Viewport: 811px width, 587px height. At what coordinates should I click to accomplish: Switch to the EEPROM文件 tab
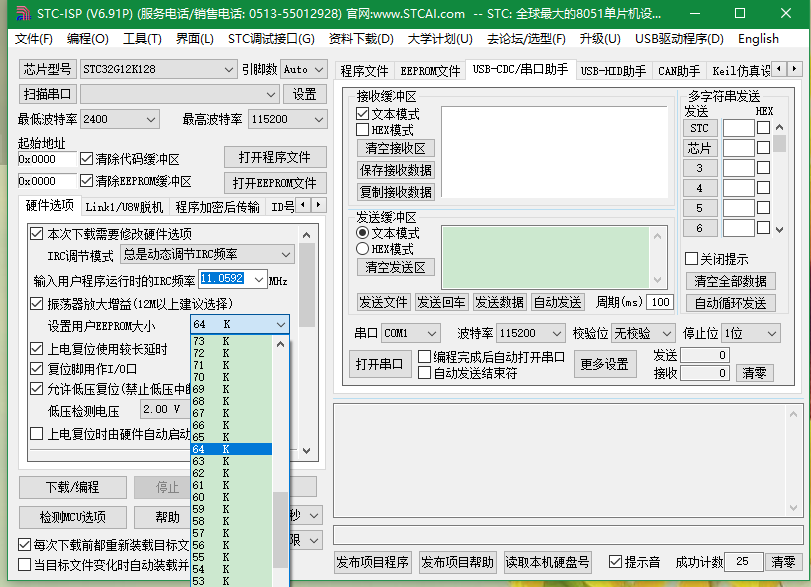[430, 71]
